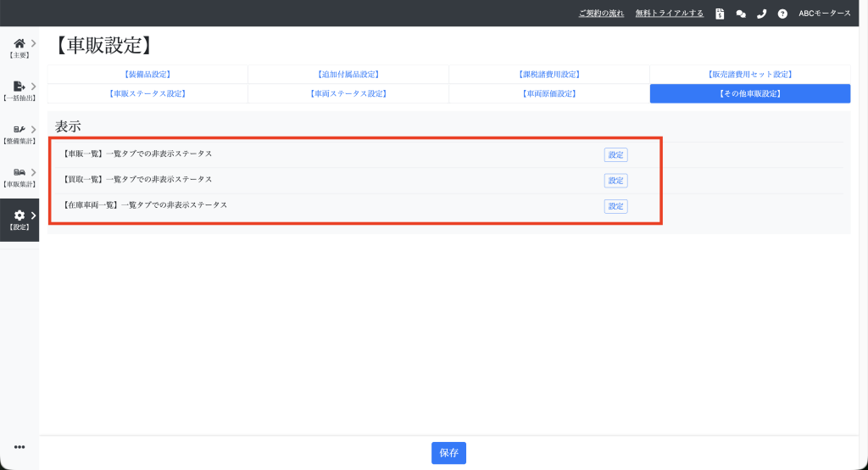Open the invoice document icon in header

coord(720,14)
